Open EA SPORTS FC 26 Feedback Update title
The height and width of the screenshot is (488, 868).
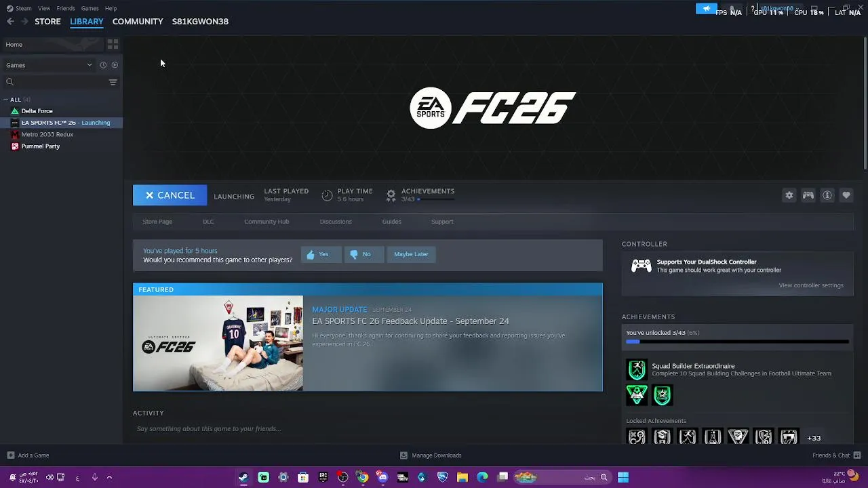410,321
